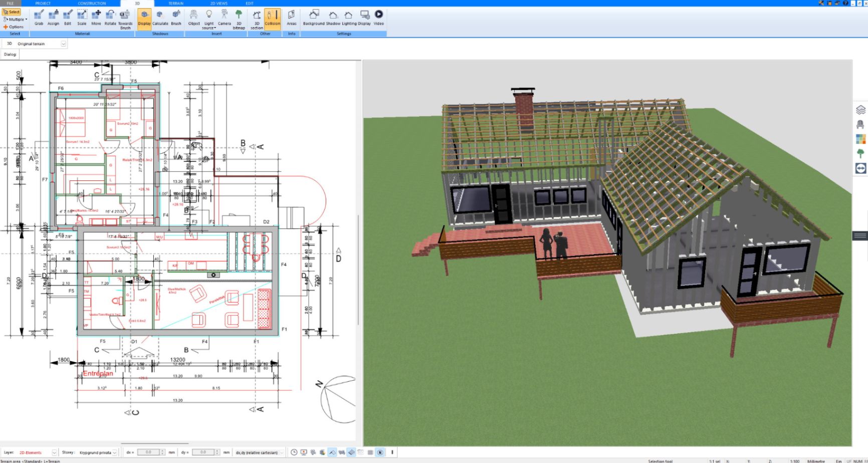
Task: Insert a Camera
Action: 225,18
